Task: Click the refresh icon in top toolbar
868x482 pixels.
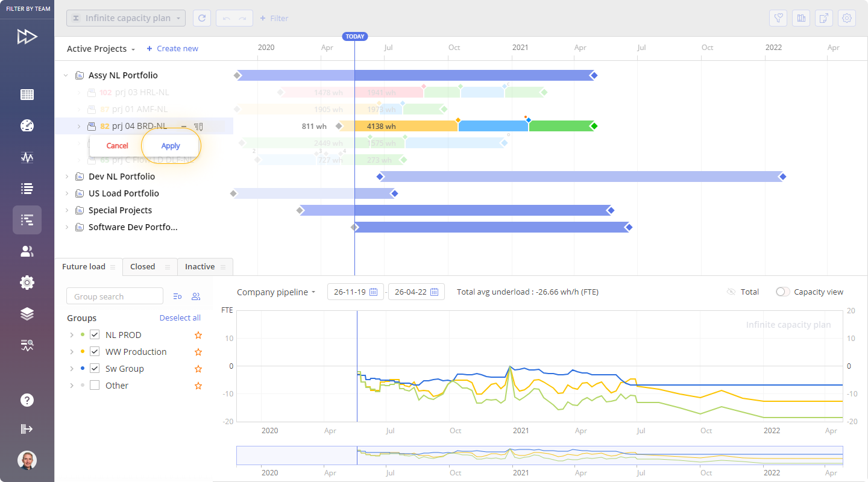Action: click(201, 18)
